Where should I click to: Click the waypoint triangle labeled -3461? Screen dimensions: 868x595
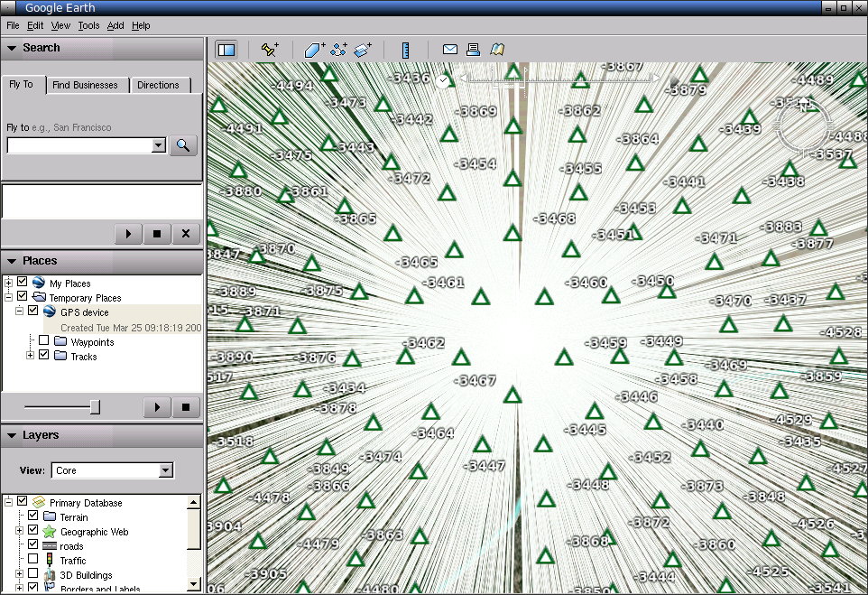pyautogui.click(x=481, y=296)
